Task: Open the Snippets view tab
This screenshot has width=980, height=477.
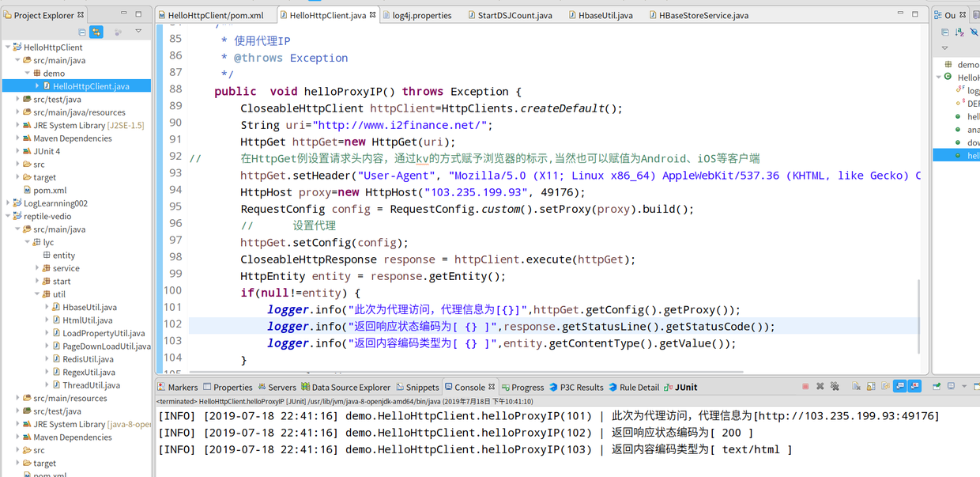Action: (416, 387)
